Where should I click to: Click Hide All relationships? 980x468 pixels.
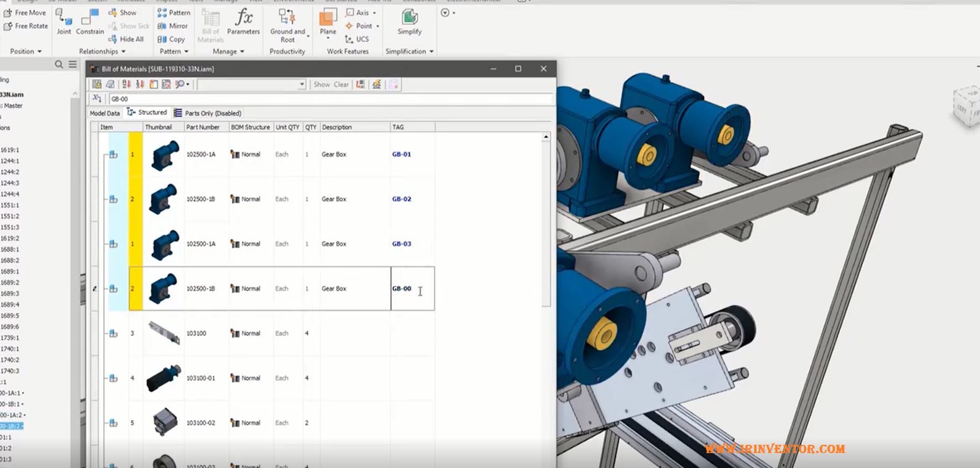click(x=126, y=39)
